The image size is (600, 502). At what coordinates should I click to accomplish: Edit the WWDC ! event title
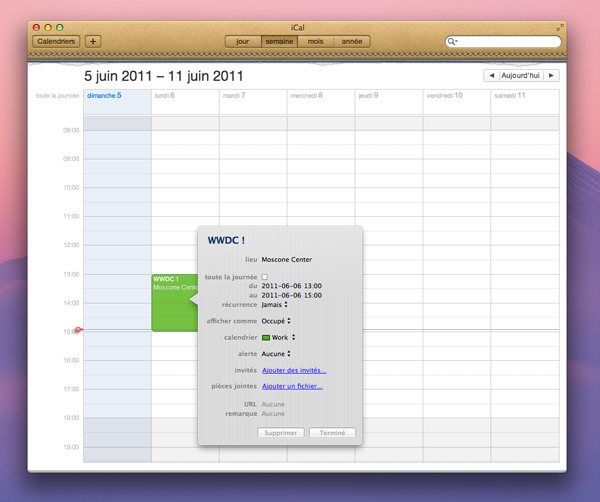[226, 240]
